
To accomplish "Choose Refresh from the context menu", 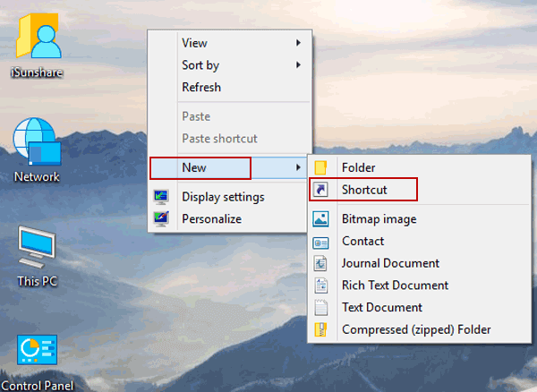I will pyautogui.click(x=201, y=88).
